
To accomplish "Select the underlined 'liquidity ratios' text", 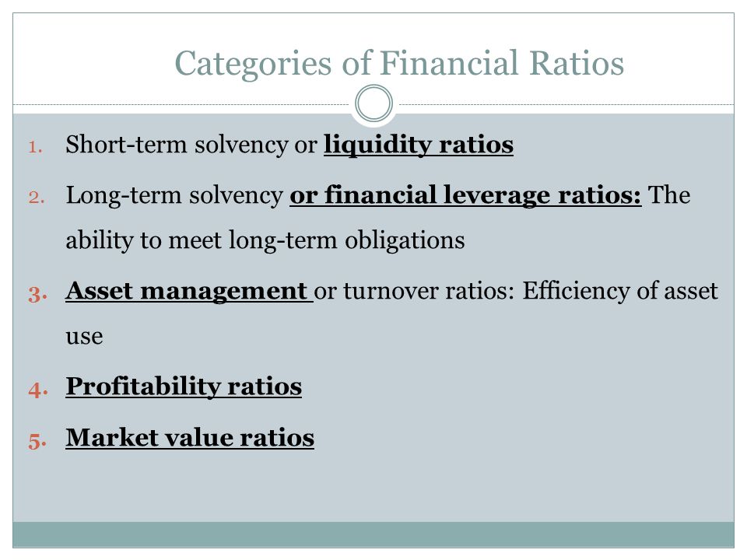I will [x=419, y=145].
